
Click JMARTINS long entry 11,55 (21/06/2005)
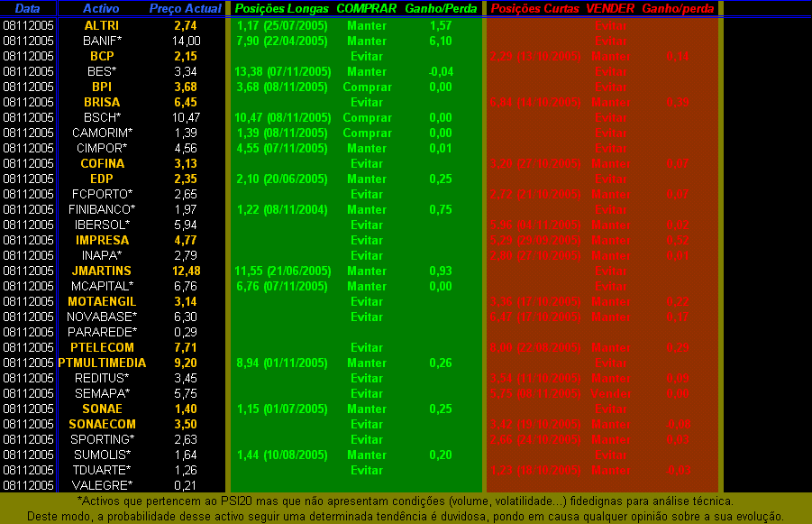tap(282, 271)
